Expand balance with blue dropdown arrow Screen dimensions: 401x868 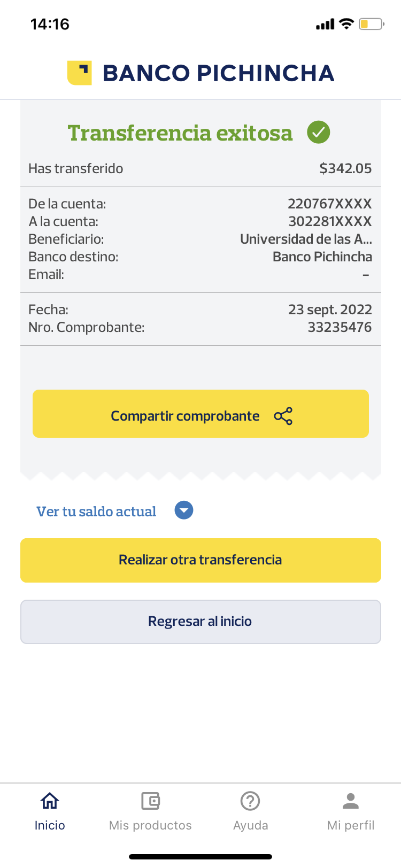184,510
